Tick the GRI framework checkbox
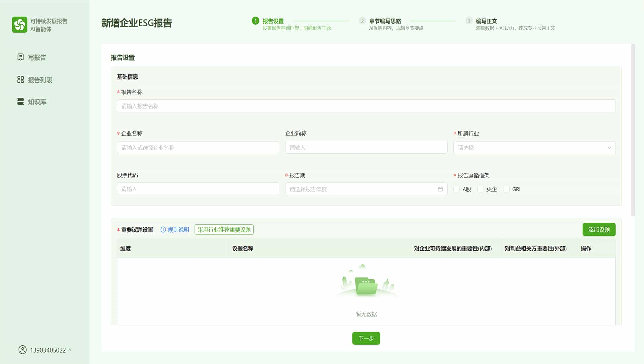Viewport: 644px width, 364px height. (506, 189)
